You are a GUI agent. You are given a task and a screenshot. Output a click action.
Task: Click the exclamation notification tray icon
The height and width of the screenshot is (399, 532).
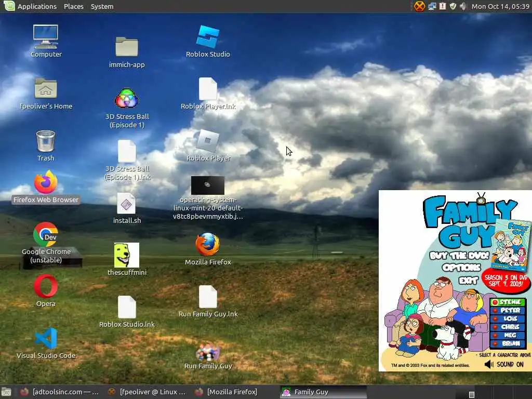click(443, 6)
